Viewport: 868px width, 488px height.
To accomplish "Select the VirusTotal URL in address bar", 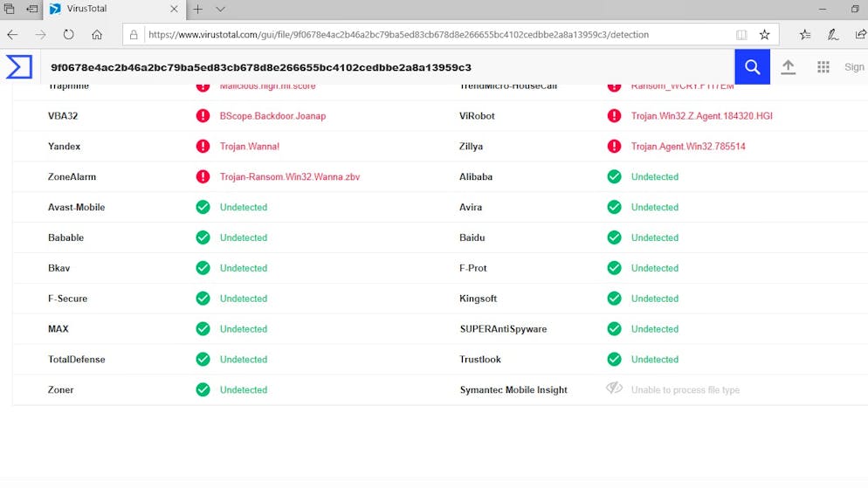I will coord(398,34).
